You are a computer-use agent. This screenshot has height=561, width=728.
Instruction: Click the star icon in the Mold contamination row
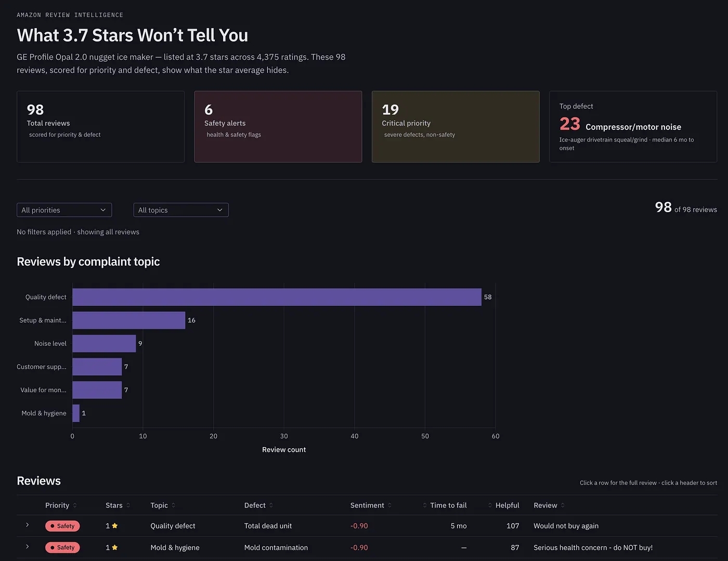coord(115,547)
